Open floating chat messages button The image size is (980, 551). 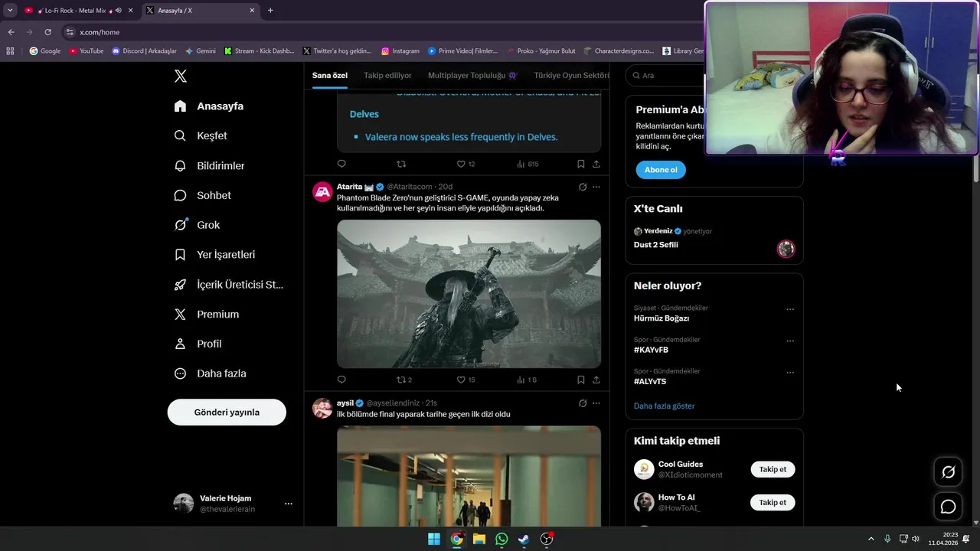pos(948,507)
